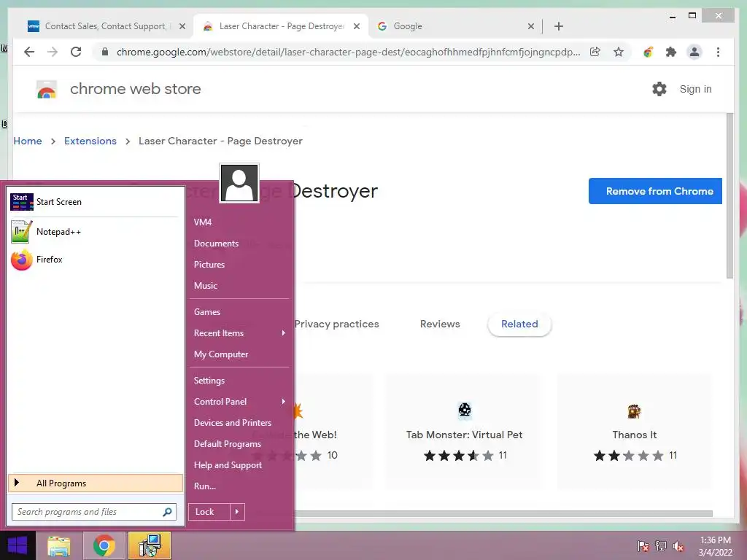747x560 pixels.
Task: Open Chrome three-dot menu
Action: coord(718,52)
